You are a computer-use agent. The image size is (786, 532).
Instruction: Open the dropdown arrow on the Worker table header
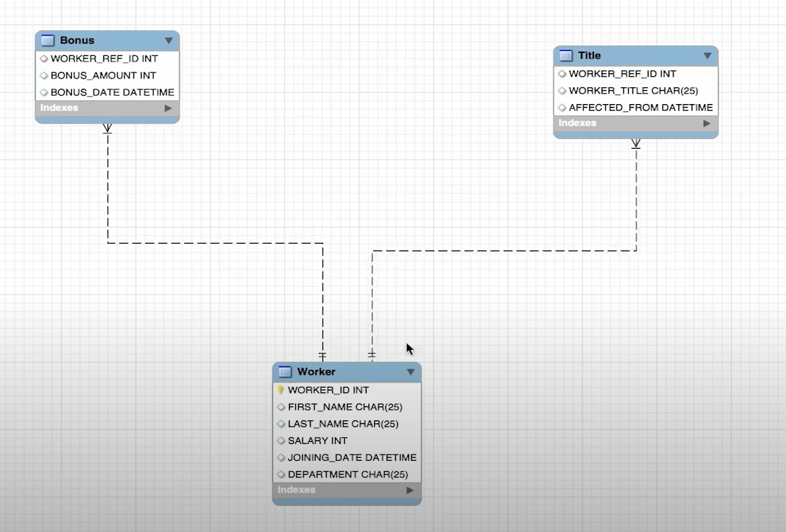[x=410, y=372]
